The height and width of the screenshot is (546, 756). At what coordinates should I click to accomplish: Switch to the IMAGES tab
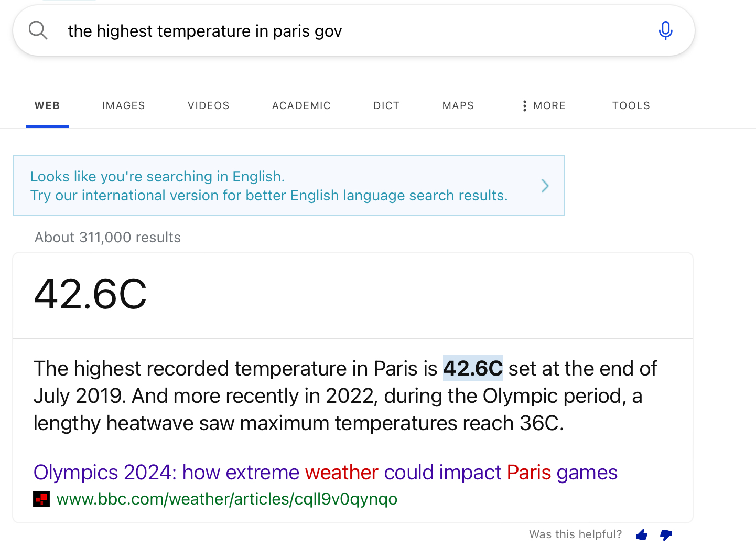coord(123,106)
